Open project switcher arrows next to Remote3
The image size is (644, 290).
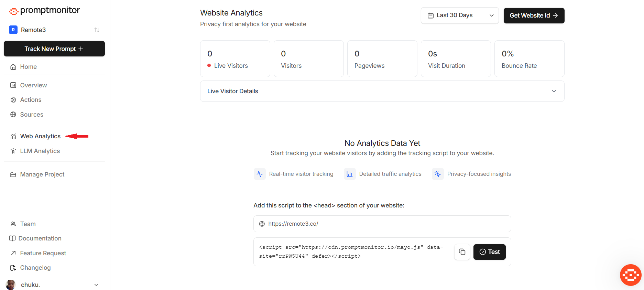pyautogui.click(x=97, y=30)
